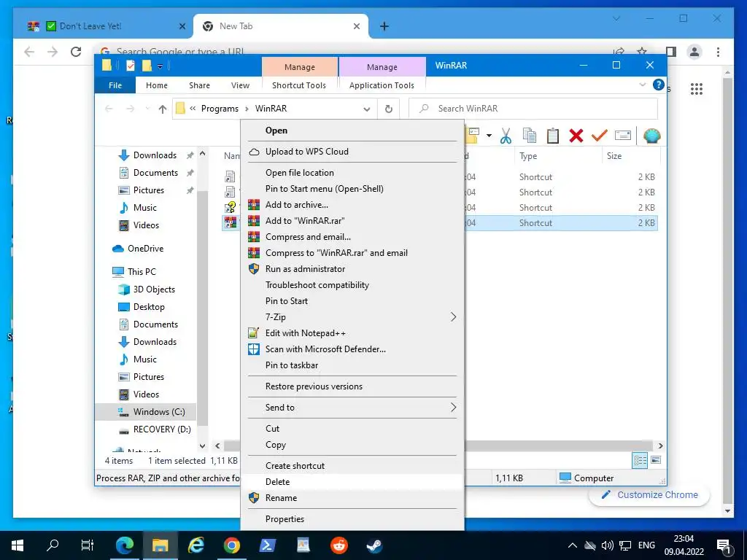The image size is (747, 560).
Task: Click the orange checkmark toolbar icon
Action: 600,136
